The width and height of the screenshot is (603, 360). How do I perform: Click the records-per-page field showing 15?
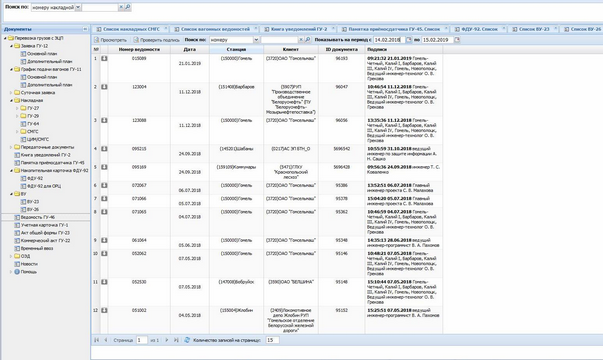pyautogui.click(x=272, y=340)
